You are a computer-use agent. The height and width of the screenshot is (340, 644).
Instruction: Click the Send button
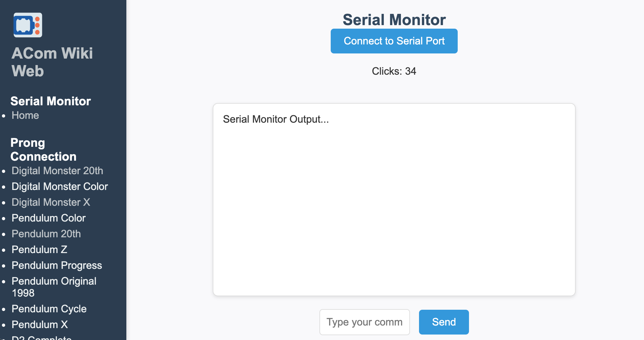444,322
